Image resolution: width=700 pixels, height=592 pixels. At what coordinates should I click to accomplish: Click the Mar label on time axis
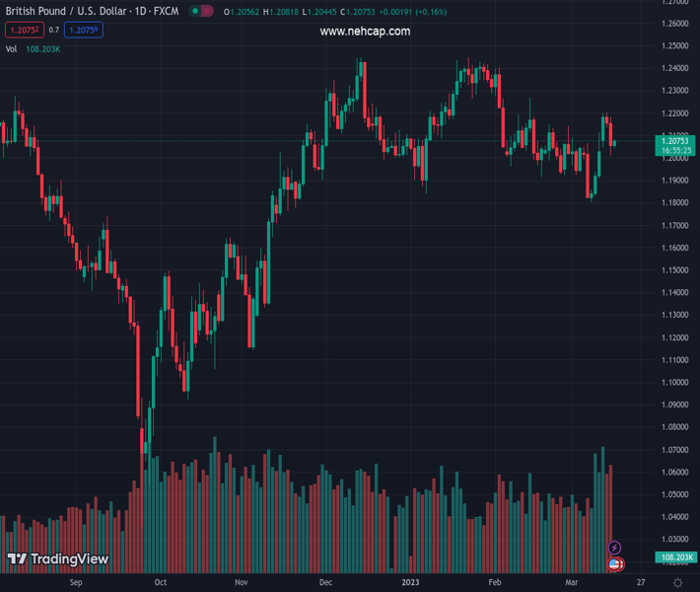tap(571, 582)
